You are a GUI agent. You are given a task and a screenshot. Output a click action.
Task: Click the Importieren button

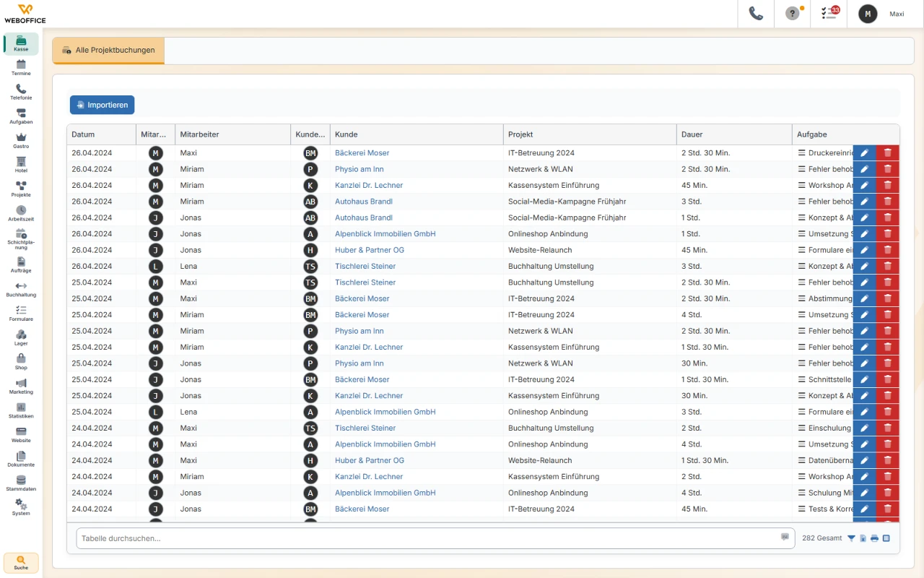(x=102, y=105)
